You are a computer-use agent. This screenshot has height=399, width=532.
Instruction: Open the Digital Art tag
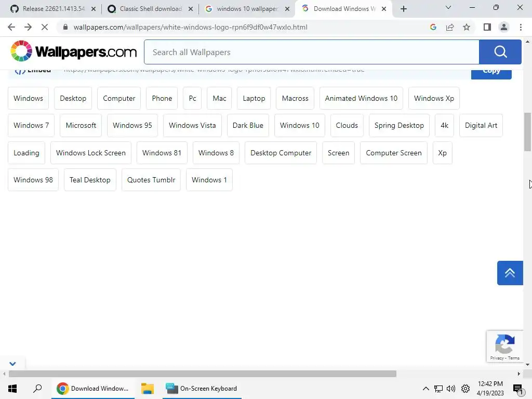[481, 125]
